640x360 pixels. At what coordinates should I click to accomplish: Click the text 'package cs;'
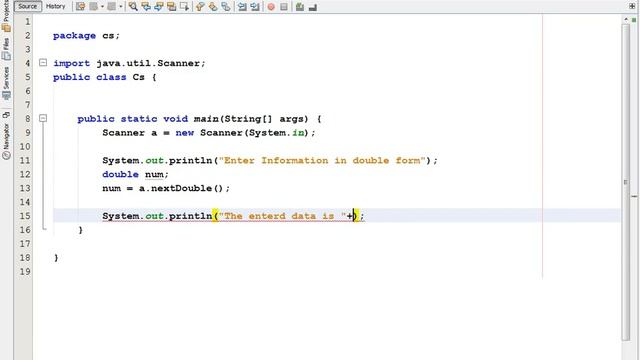coord(87,36)
